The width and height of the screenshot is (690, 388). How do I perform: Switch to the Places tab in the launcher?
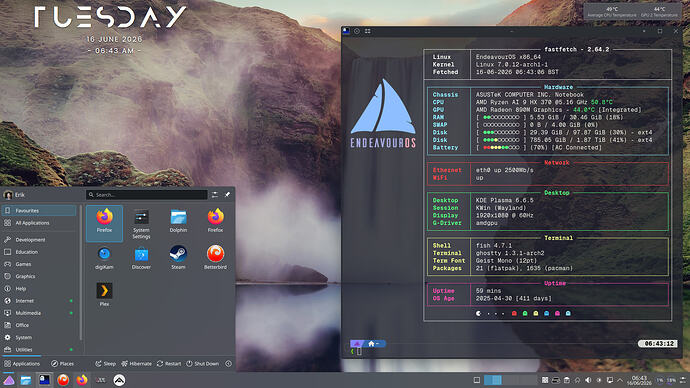[x=62, y=364]
